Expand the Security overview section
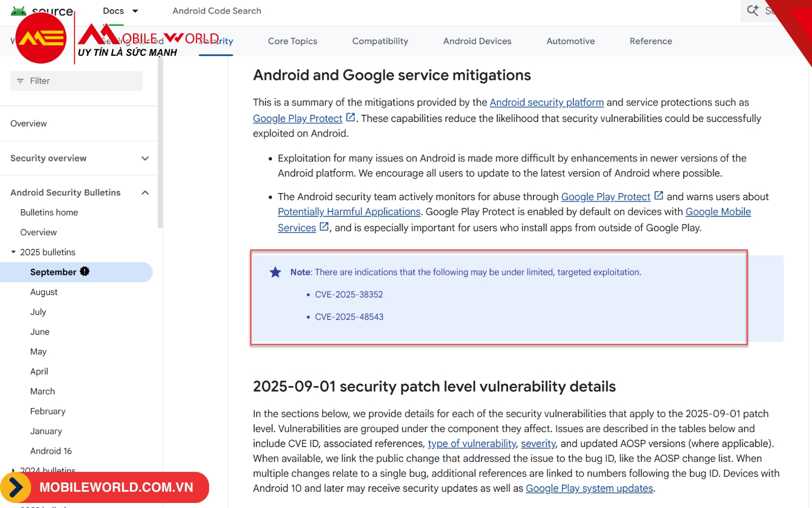 pyautogui.click(x=145, y=158)
